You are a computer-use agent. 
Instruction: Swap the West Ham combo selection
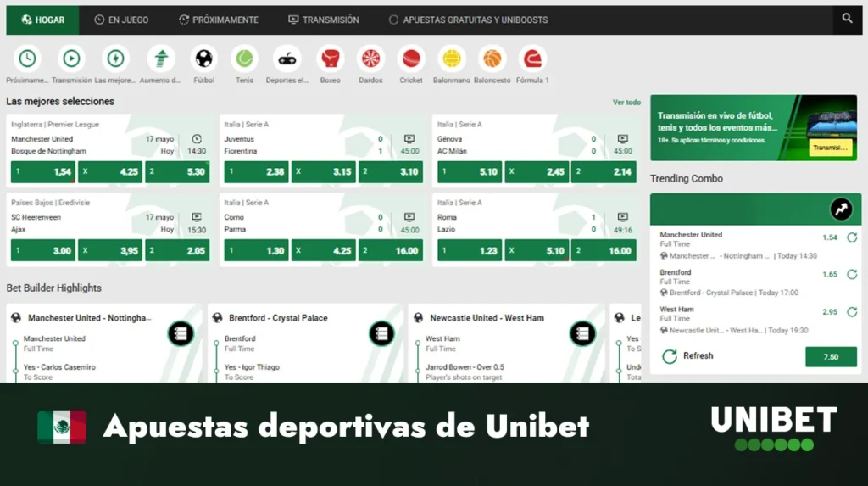[x=852, y=312]
